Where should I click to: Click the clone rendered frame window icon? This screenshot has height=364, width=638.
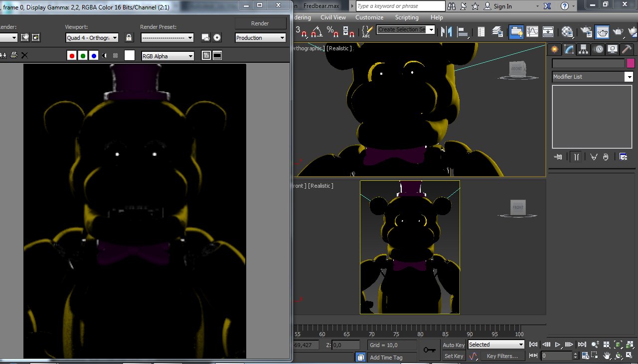click(3, 55)
